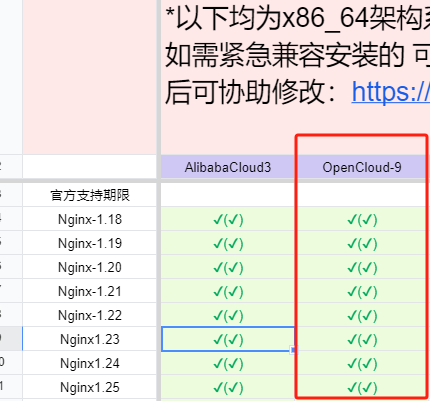This screenshot has width=430, height=401.
Task: Select the Nginx-1.18 row label
Action: point(90,219)
